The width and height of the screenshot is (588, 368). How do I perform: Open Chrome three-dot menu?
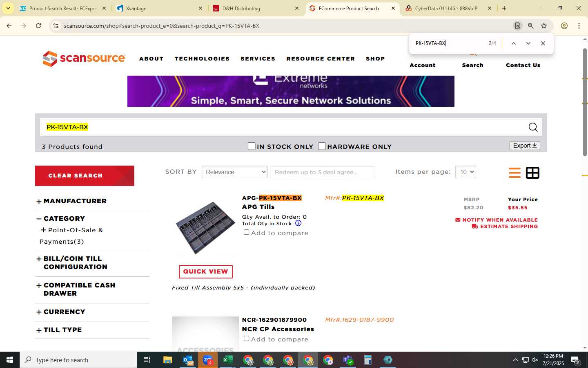coord(579,26)
